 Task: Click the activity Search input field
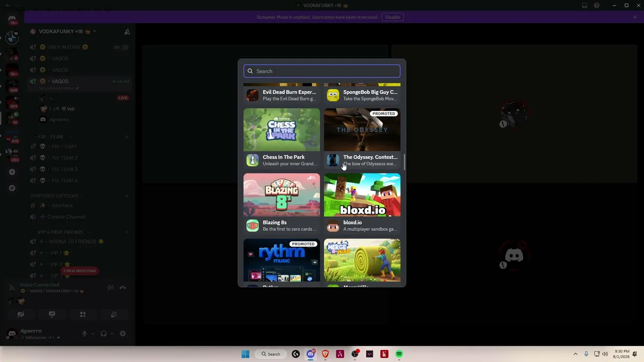[x=322, y=71]
